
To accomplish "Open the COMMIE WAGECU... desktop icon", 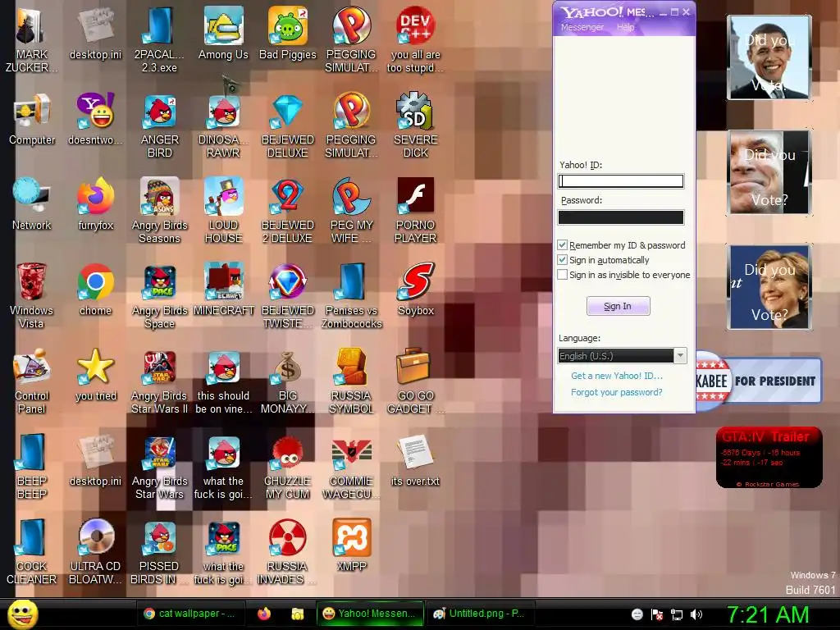I will coord(351,466).
